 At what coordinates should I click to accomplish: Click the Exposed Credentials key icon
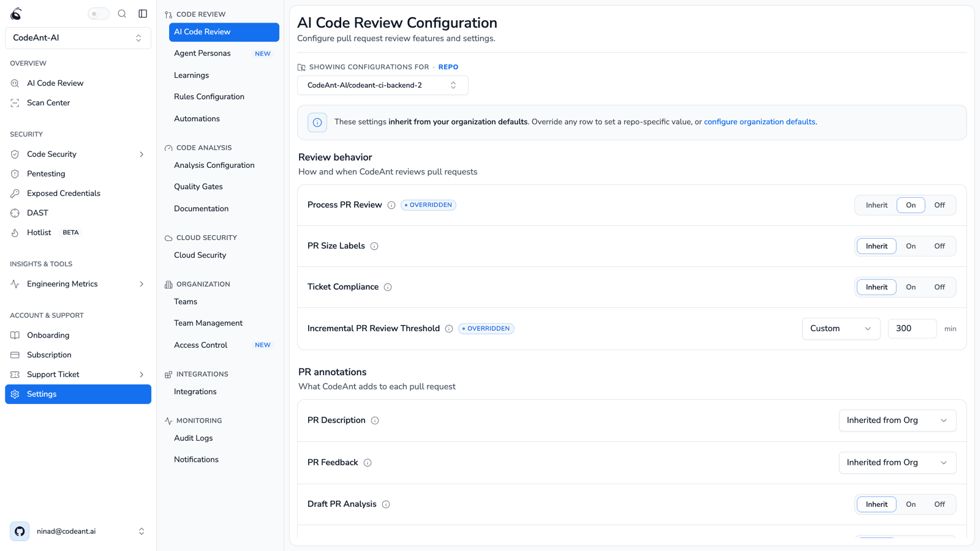click(15, 193)
